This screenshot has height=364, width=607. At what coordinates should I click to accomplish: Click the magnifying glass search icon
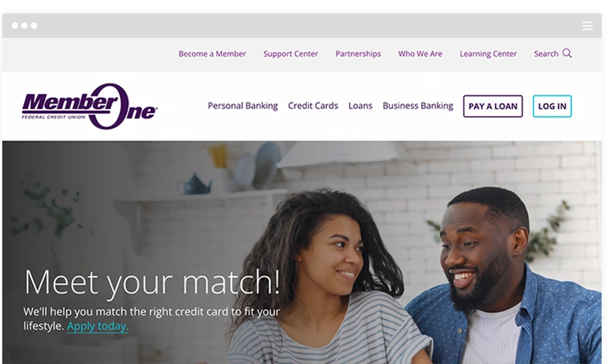point(567,53)
